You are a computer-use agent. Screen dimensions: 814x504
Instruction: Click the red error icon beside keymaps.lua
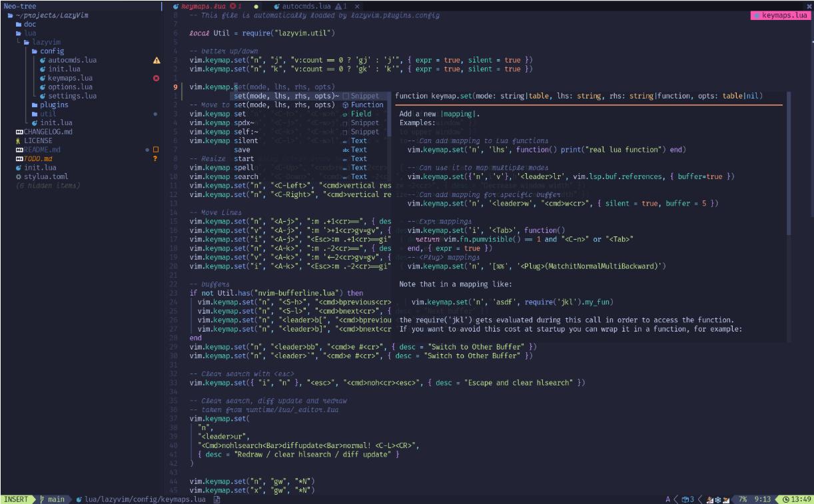(x=157, y=78)
